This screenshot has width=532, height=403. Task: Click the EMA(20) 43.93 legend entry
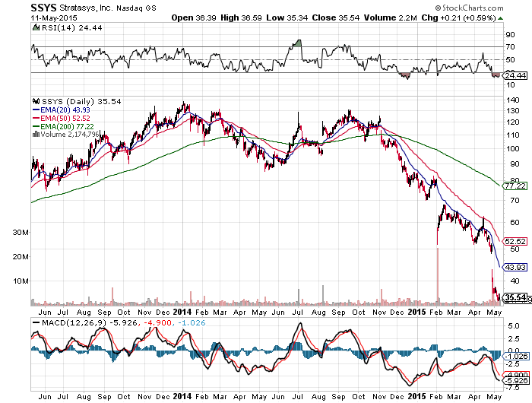tap(62, 110)
